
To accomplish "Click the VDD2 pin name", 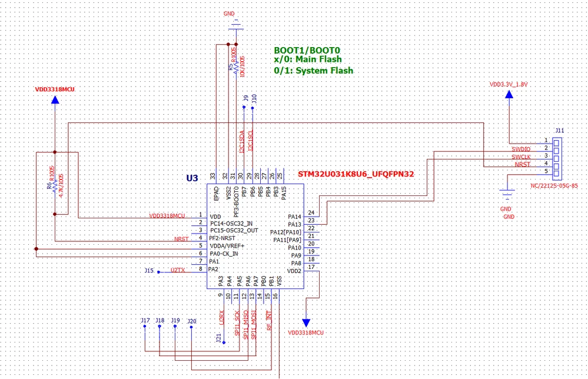I will [294, 271].
